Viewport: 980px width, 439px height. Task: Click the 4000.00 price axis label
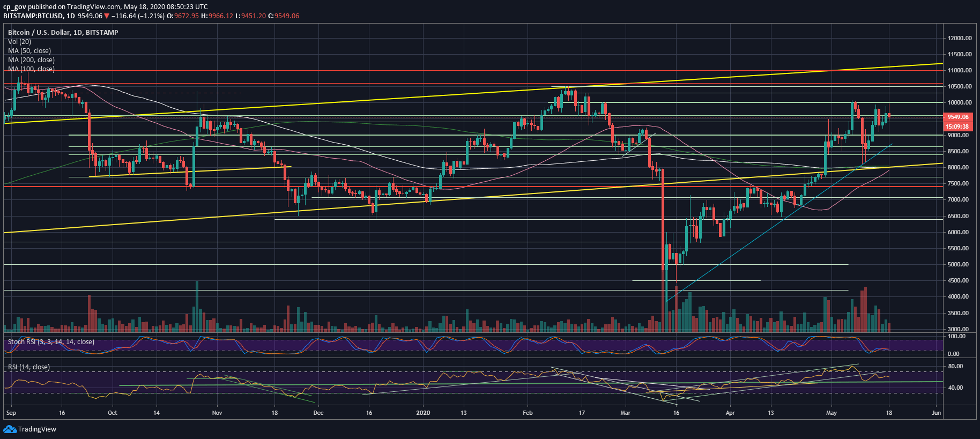958,296
